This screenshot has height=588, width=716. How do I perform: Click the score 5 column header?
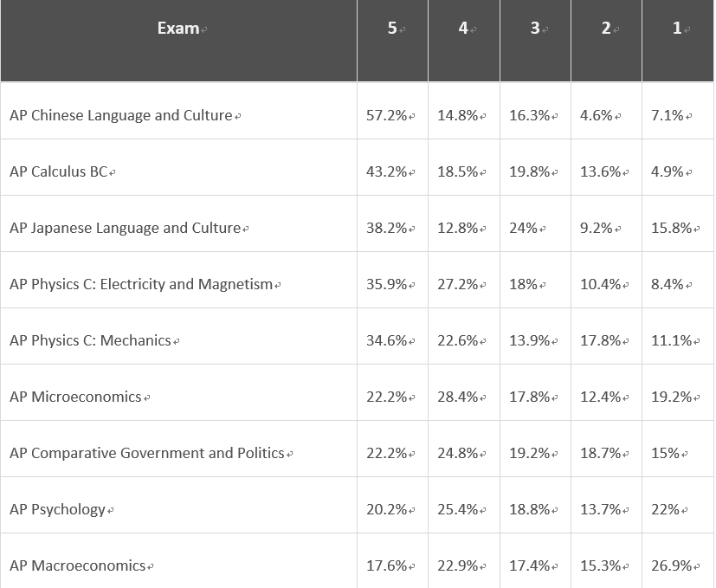[x=392, y=29]
